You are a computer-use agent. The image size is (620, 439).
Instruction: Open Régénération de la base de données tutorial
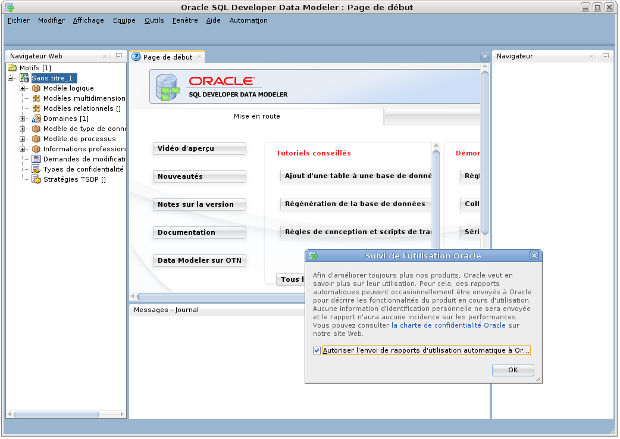tap(355, 204)
